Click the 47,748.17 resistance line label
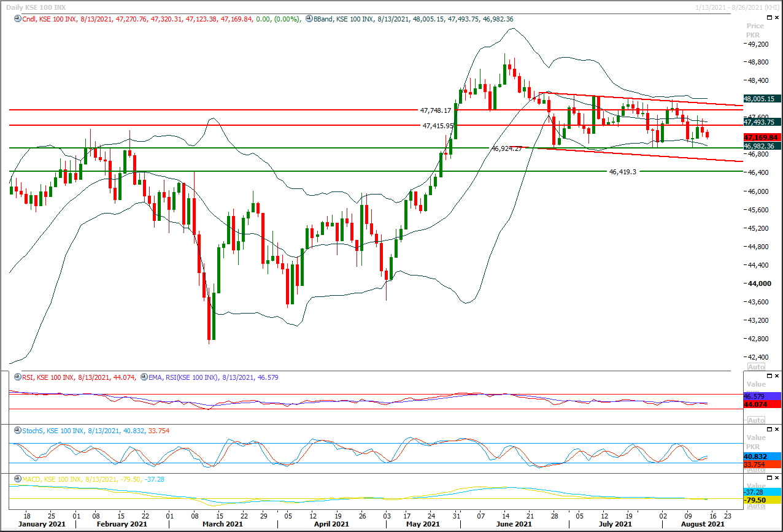 click(x=436, y=110)
